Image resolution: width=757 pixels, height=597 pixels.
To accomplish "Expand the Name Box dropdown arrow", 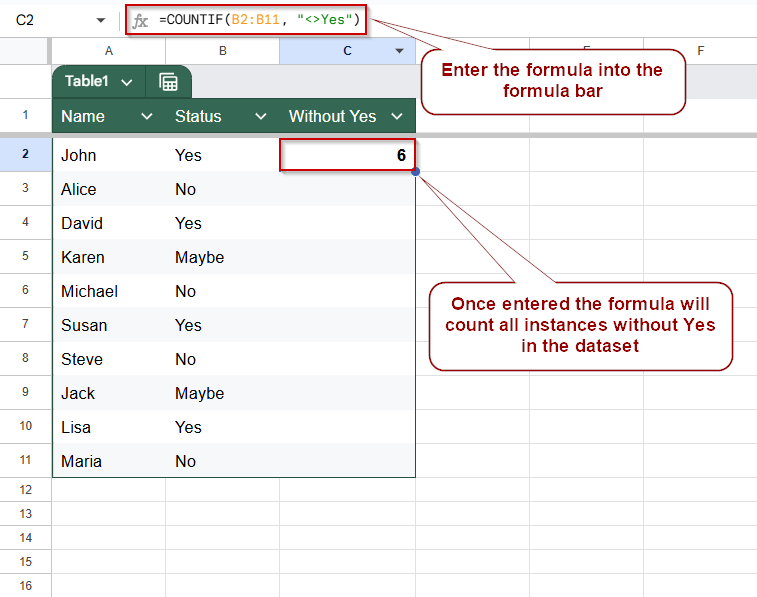I will pos(100,20).
